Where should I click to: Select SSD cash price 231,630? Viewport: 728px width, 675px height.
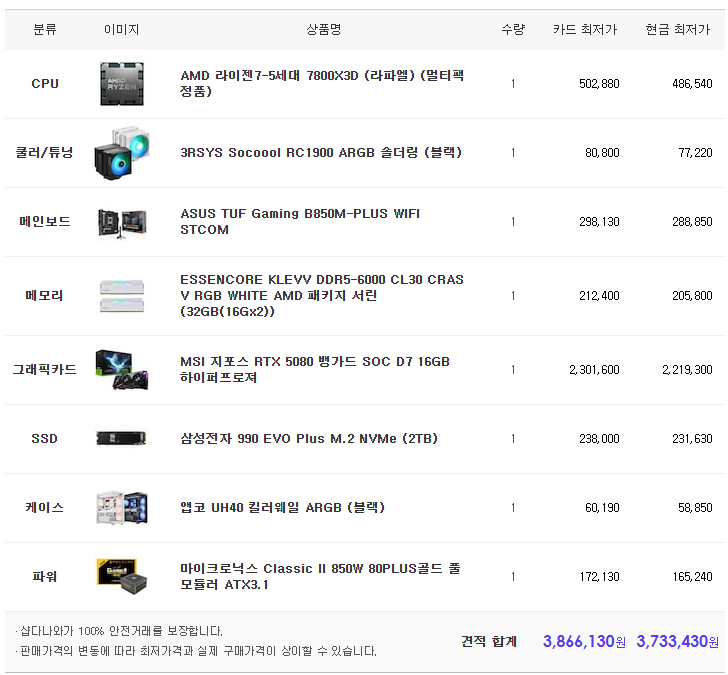click(x=692, y=439)
